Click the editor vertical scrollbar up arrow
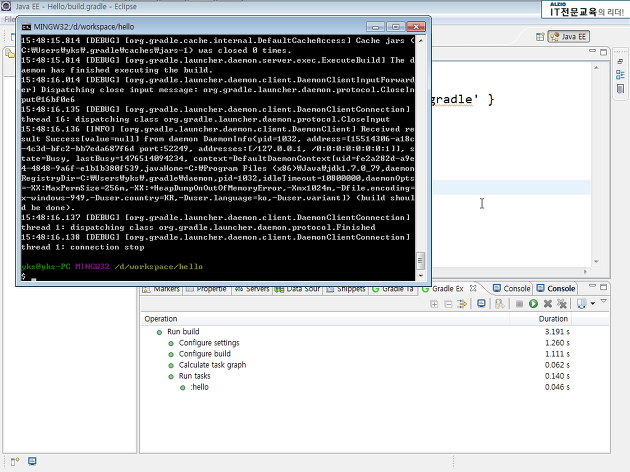The height and width of the screenshot is (472, 630). pyautogui.click(x=596, y=68)
